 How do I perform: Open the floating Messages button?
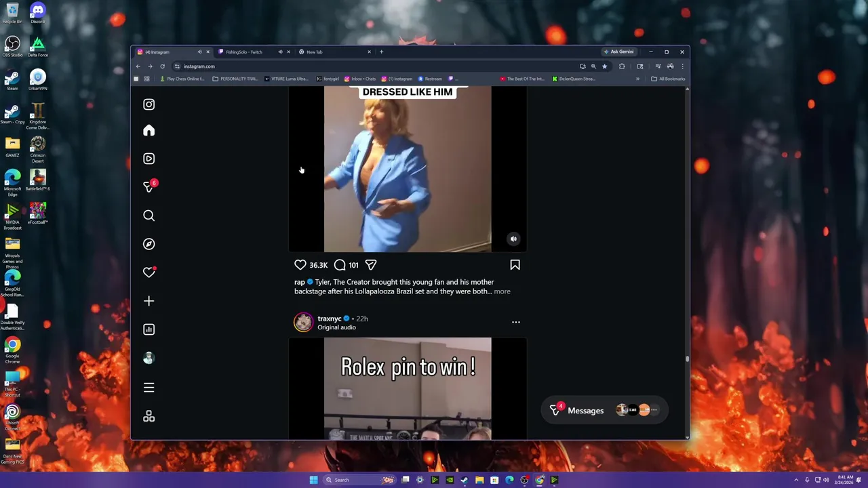(606, 410)
